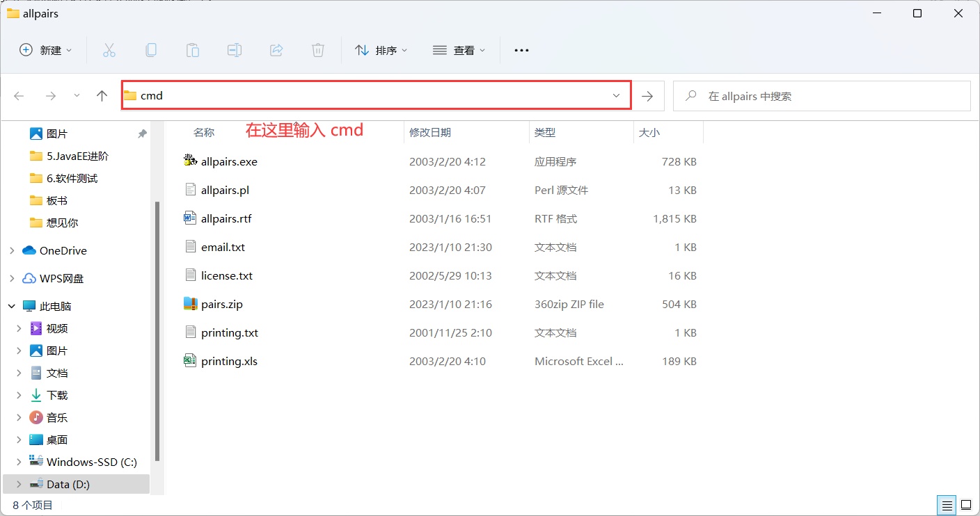Open 文档 in the navigation pane
The width and height of the screenshot is (980, 516).
point(48,373)
